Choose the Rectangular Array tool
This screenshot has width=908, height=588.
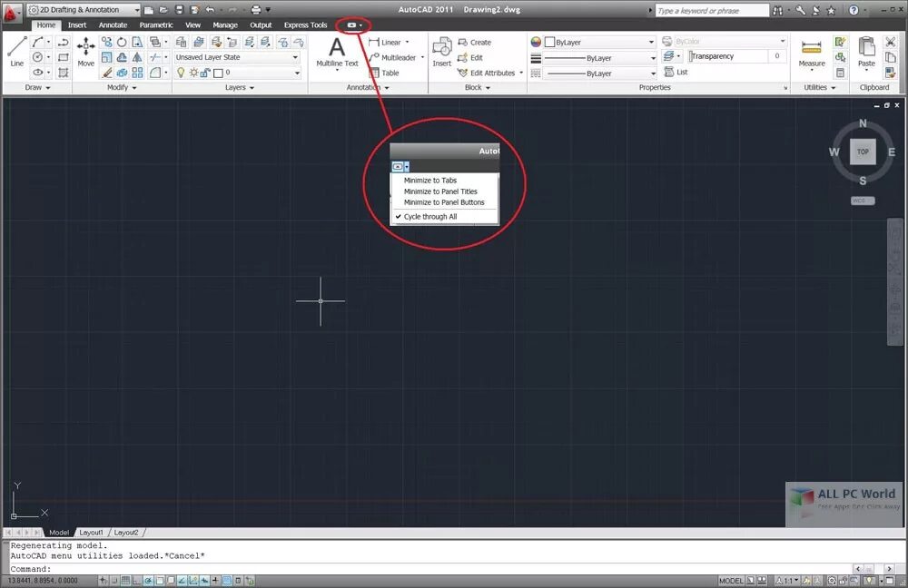(x=137, y=73)
